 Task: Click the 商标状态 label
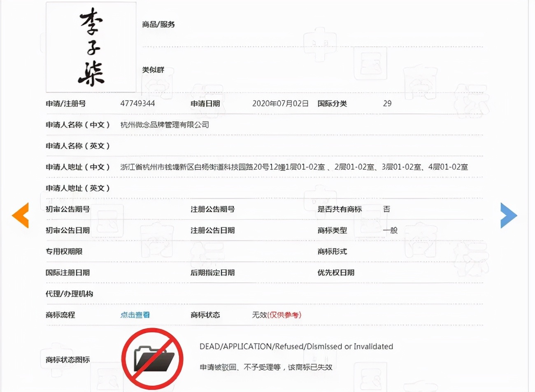[205, 315]
